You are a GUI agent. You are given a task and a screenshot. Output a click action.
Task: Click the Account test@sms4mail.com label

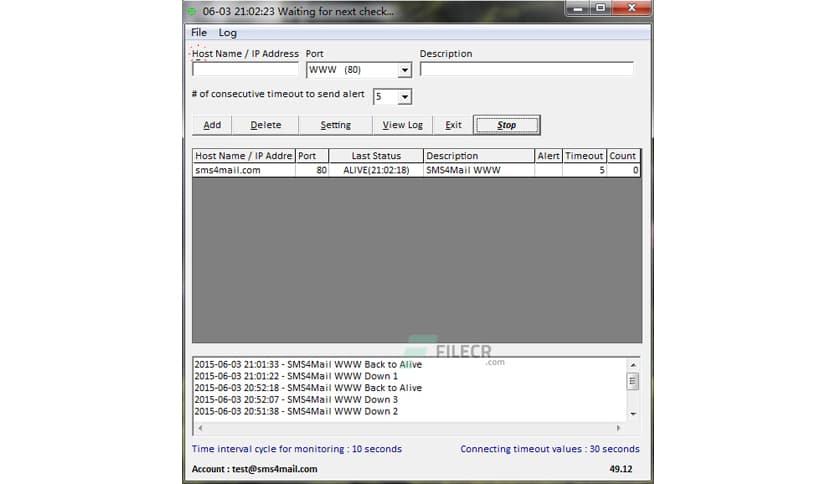[254, 469]
